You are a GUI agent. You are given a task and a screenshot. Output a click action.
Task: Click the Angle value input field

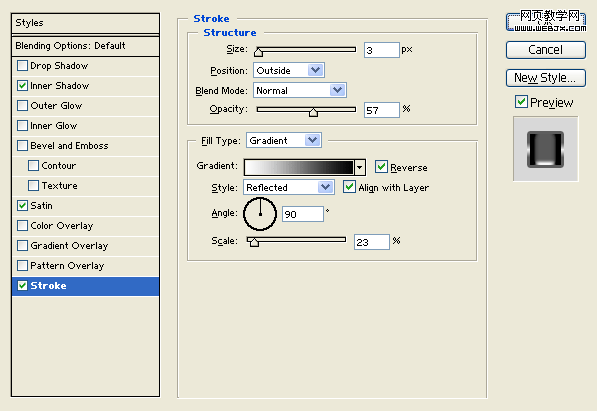tap(303, 214)
